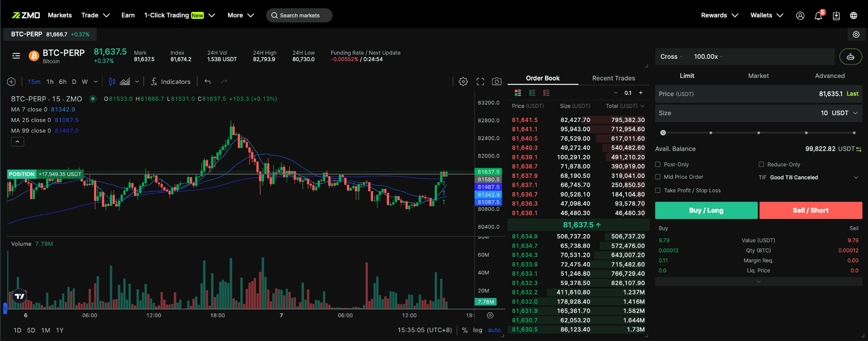Expand the Rewards dropdown

point(720,15)
